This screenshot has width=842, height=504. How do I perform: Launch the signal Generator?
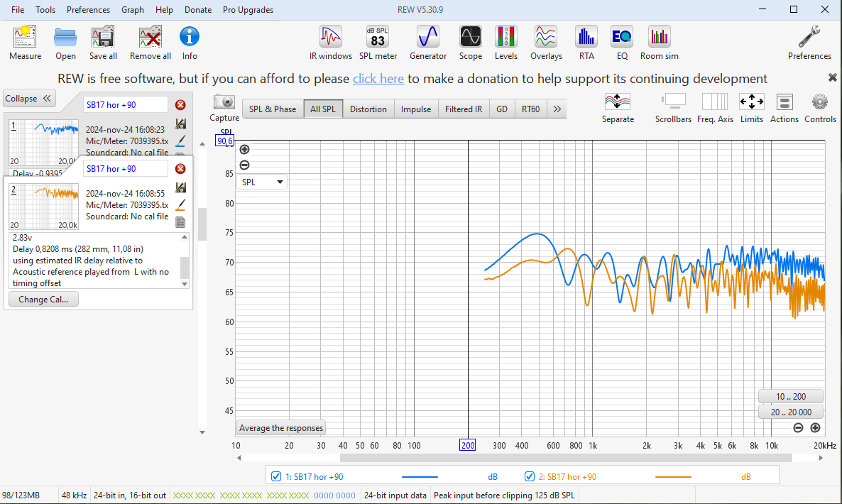[x=428, y=43]
